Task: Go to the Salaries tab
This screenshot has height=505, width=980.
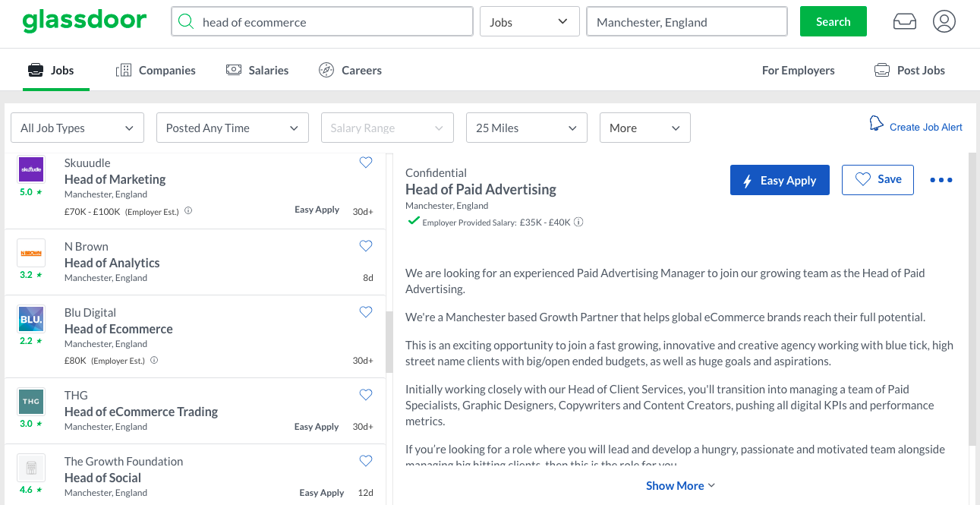Action: 257,70
